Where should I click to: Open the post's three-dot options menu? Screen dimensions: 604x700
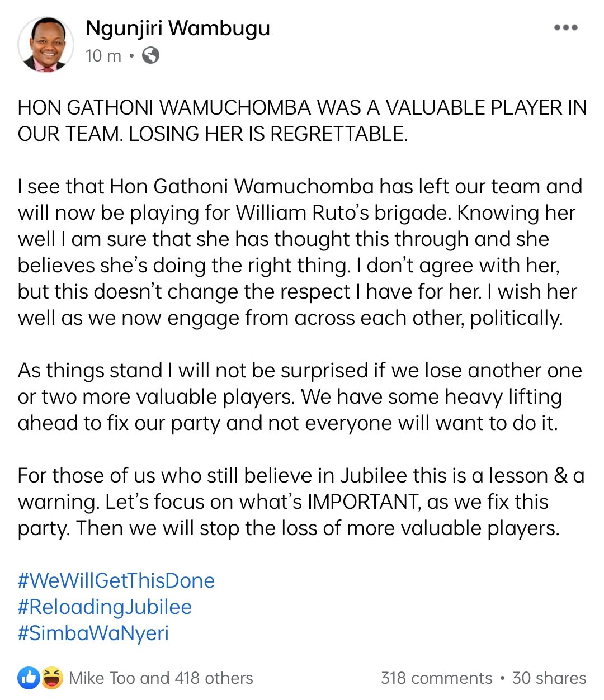coord(565,27)
